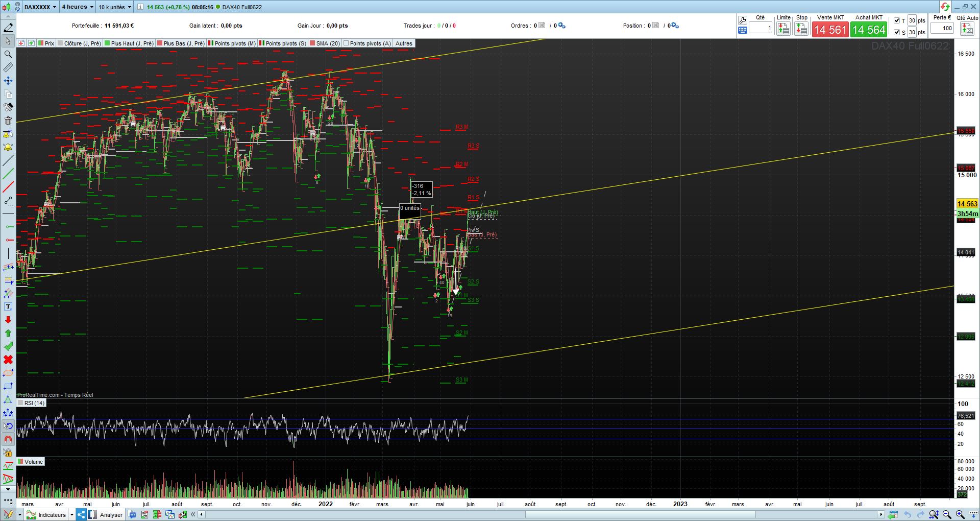Select the text T tool in sidebar
Screen dimensions: 980x521
[x=8, y=306]
